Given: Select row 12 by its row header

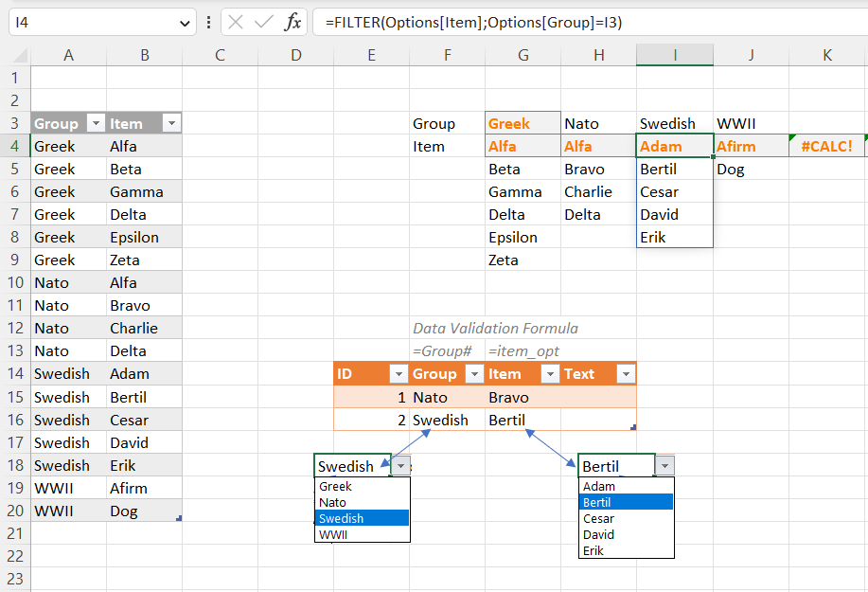Looking at the screenshot, I should [x=15, y=328].
